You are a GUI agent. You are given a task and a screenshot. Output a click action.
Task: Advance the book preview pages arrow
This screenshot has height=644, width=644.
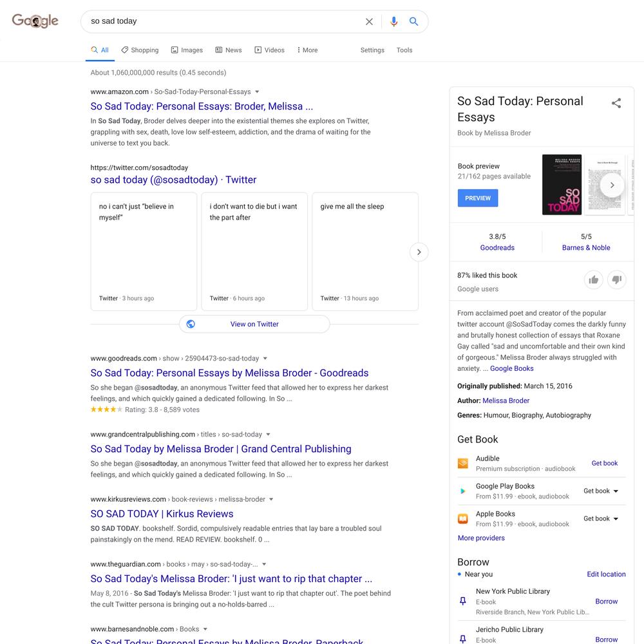(612, 185)
